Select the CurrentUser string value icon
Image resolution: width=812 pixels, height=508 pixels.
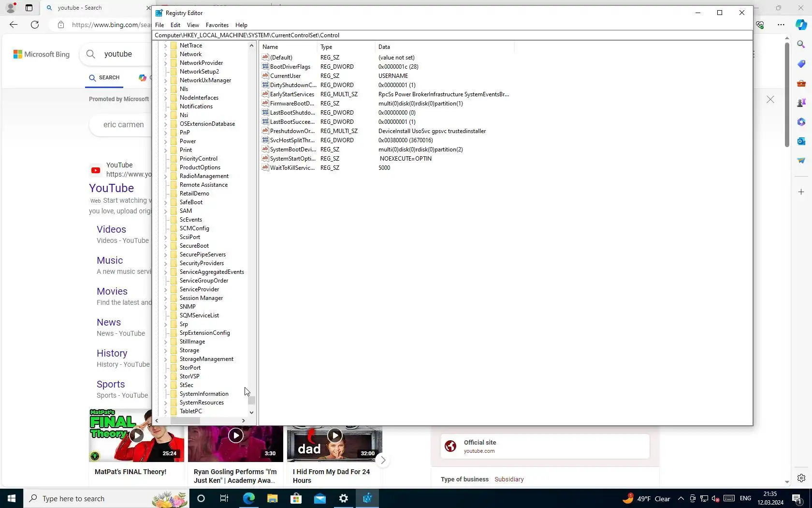[265, 76]
